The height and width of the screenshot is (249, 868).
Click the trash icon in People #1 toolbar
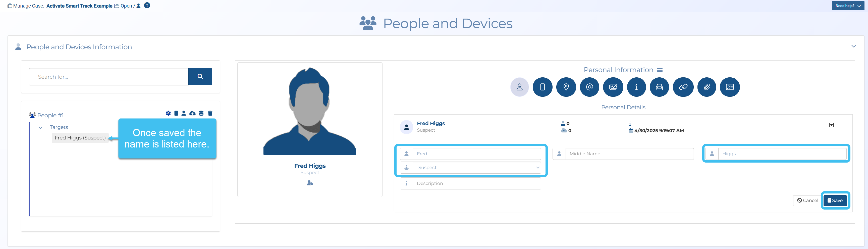click(210, 113)
